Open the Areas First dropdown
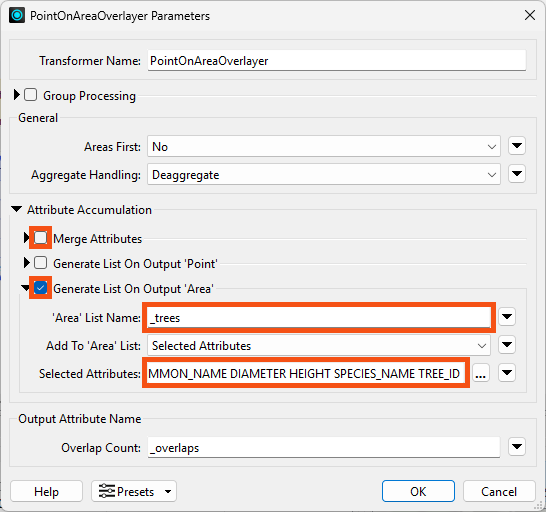 [x=324, y=147]
